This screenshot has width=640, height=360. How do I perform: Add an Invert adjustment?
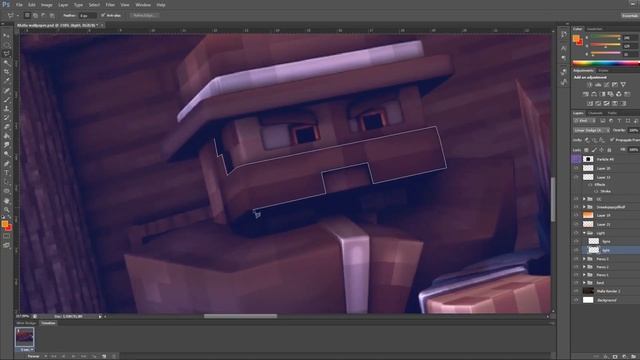tap(590, 103)
